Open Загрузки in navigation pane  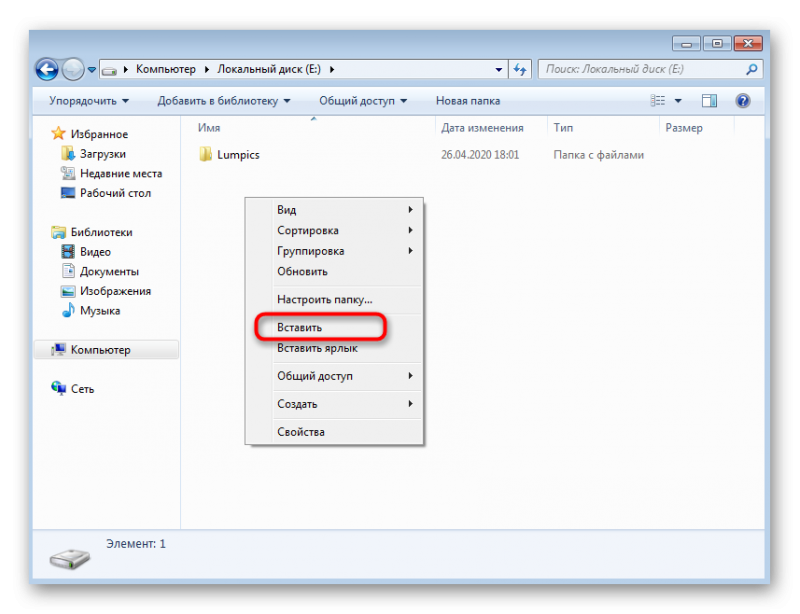pyautogui.click(x=103, y=154)
